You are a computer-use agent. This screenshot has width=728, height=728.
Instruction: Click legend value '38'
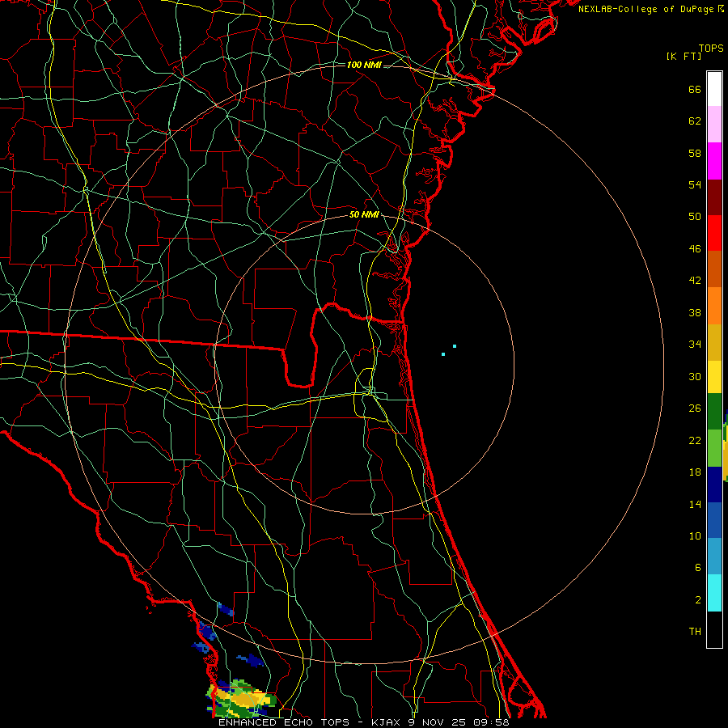coord(695,313)
